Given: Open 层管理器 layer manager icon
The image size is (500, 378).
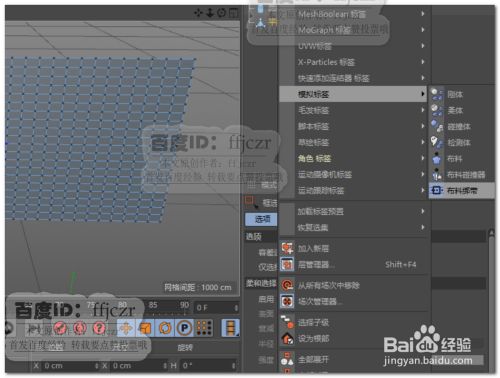Looking at the screenshot, I should [x=287, y=265].
